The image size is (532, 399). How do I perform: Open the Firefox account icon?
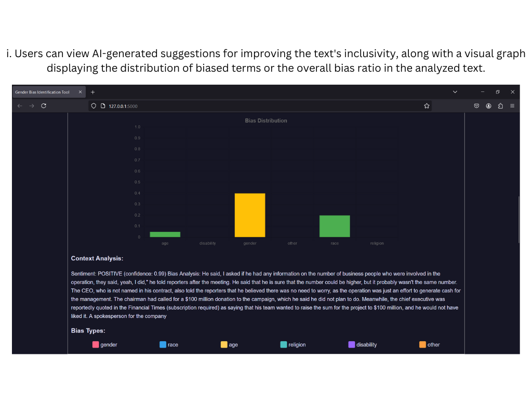click(x=488, y=106)
